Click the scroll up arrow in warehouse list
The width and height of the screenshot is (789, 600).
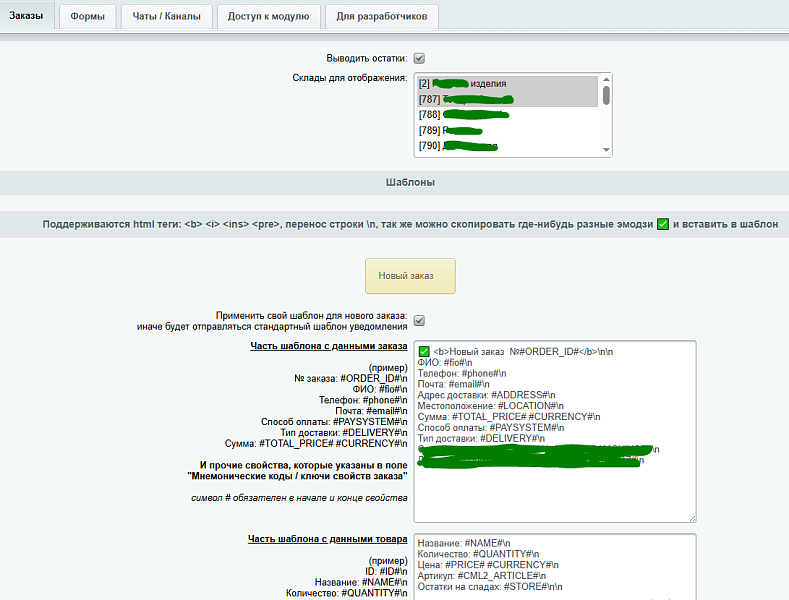point(606,79)
